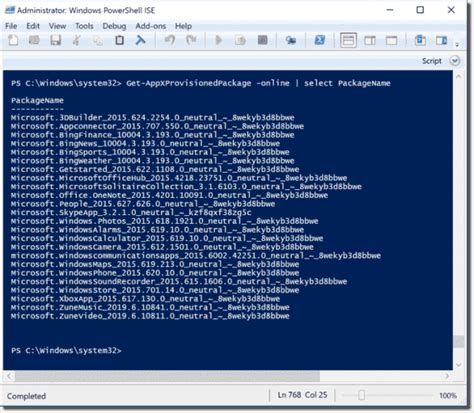Screen dimensions: 474x413
Task: Open the Add-ons menu
Action: [x=151, y=26]
